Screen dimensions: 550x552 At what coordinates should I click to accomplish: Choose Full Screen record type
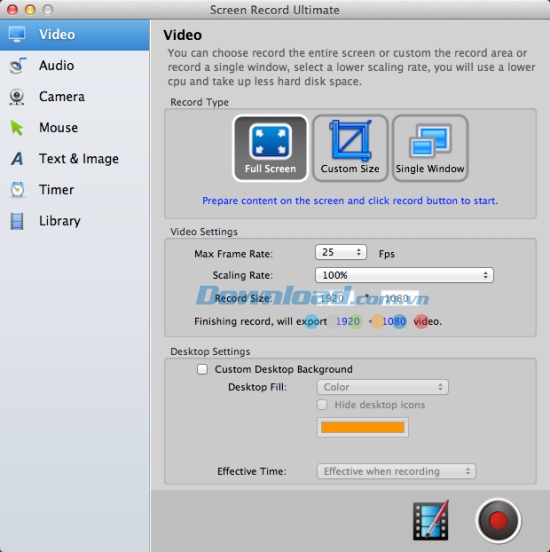point(270,148)
